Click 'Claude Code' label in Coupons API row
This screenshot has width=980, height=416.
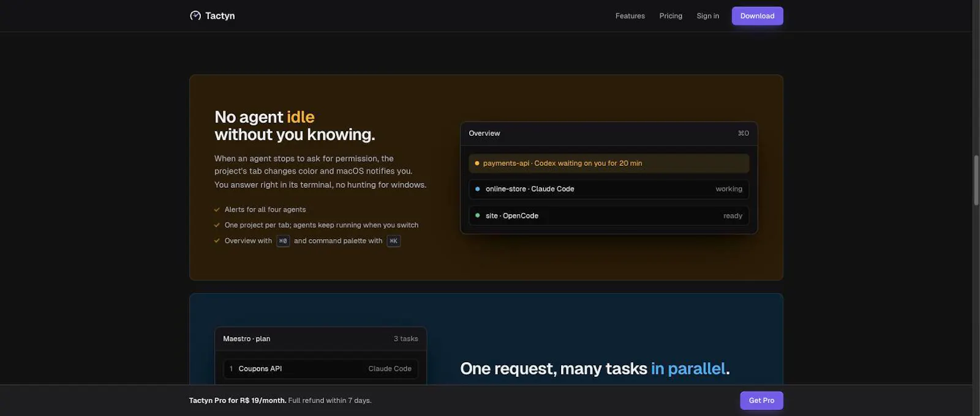[390, 369]
